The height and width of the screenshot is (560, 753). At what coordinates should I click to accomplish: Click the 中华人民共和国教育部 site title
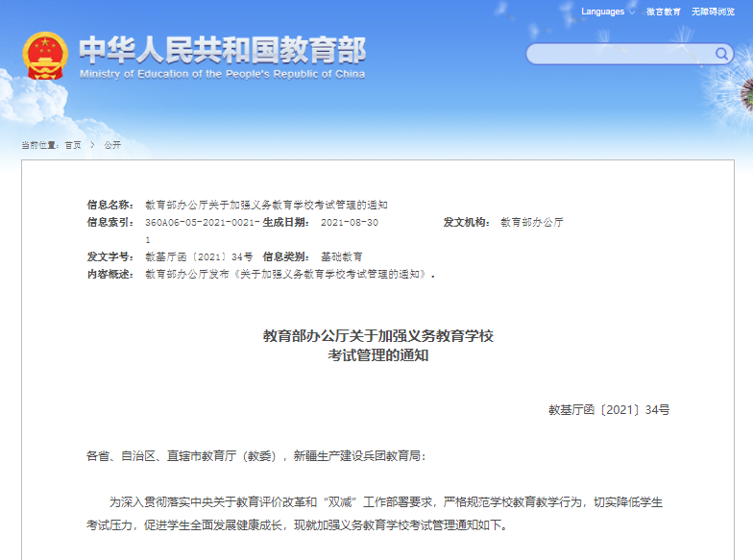pyautogui.click(x=222, y=48)
